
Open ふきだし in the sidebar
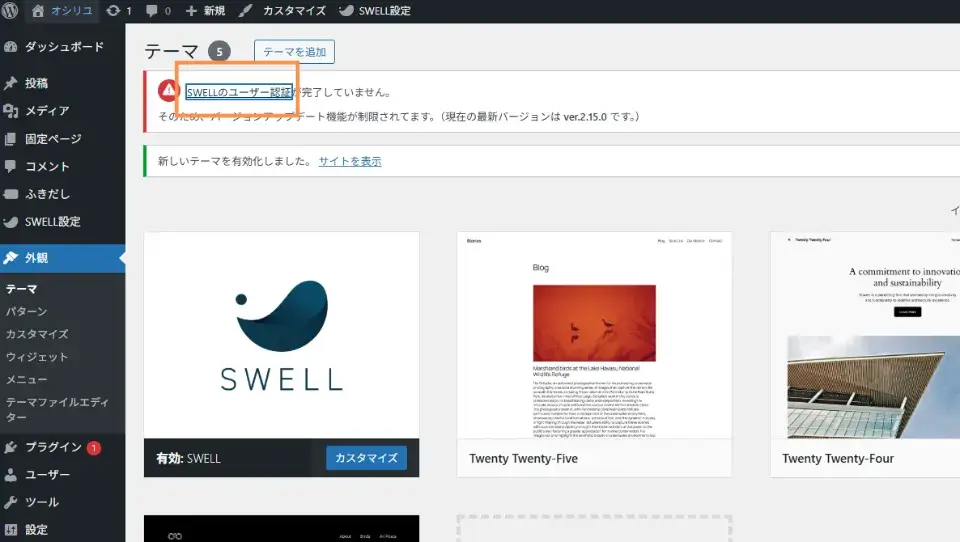(x=62, y=194)
